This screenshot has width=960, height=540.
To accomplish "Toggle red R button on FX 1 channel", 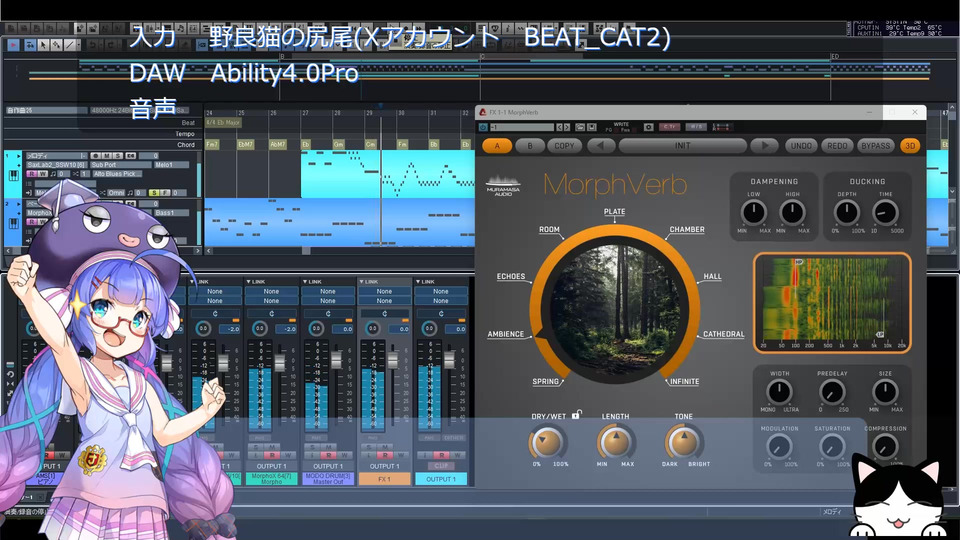I will pos(384,456).
